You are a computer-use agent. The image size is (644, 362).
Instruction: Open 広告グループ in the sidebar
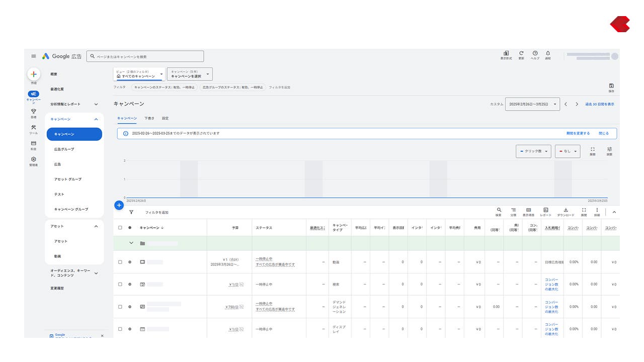pyautogui.click(x=64, y=149)
